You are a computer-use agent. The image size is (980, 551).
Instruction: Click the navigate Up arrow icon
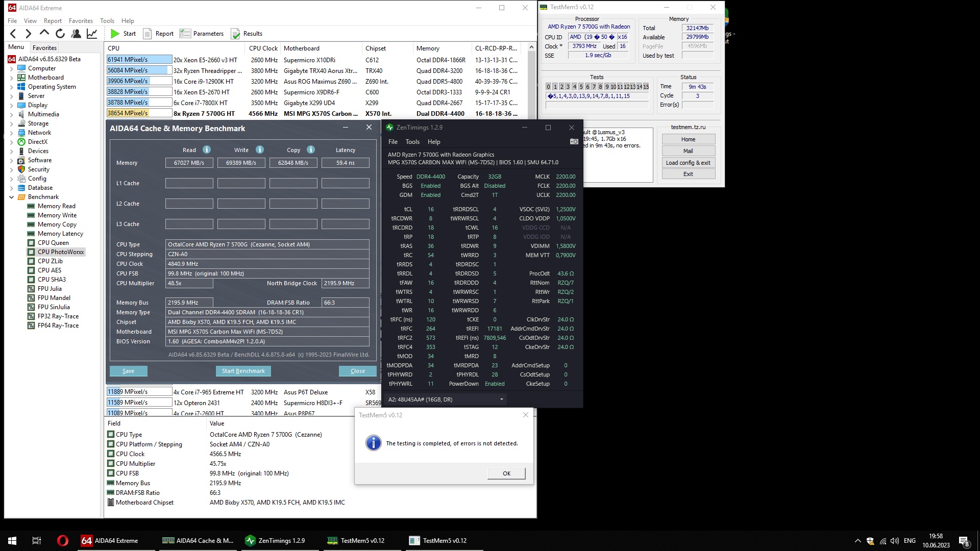[x=44, y=34]
